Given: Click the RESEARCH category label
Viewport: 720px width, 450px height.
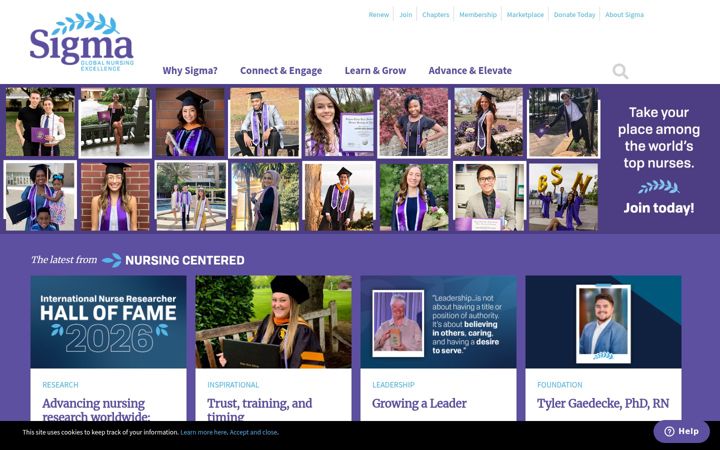Looking at the screenshot, I should tap(60, 385).
